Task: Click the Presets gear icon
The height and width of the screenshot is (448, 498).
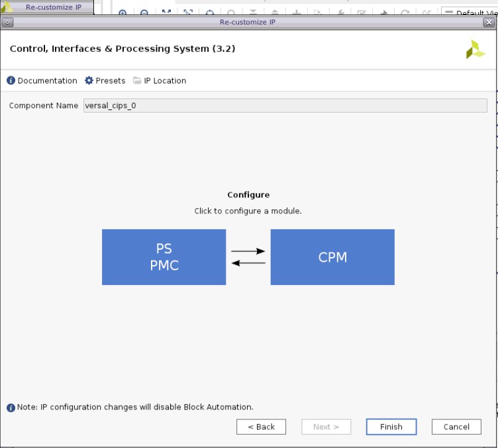Action: coord(89,81)
